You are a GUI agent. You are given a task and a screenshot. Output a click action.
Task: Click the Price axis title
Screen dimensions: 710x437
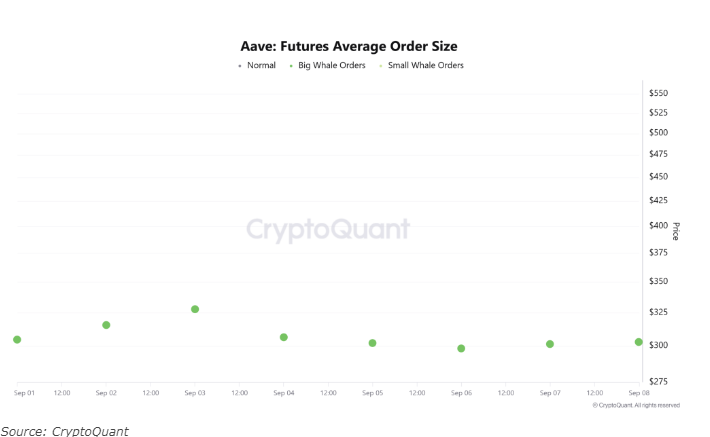[675, 232]
